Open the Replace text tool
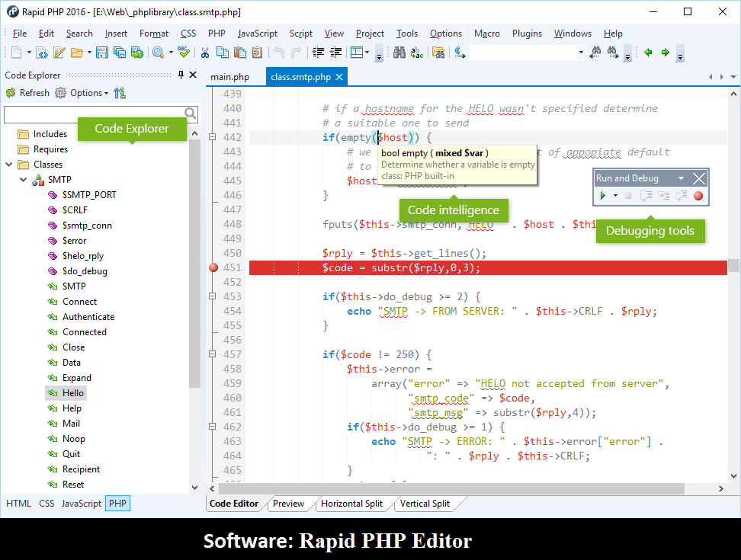This screenshot has width=741, height=560. 417,53
